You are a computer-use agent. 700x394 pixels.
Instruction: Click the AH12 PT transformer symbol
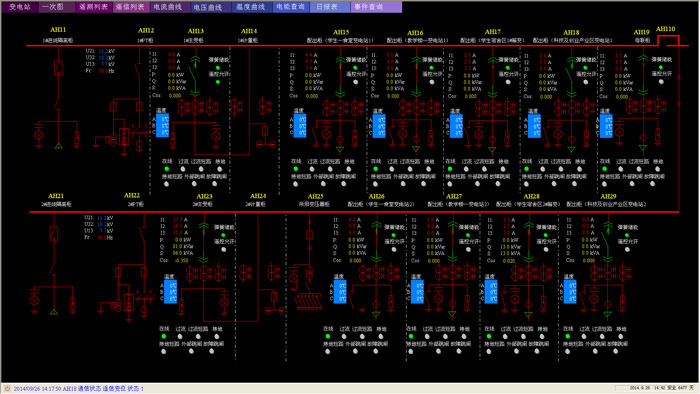124,137
